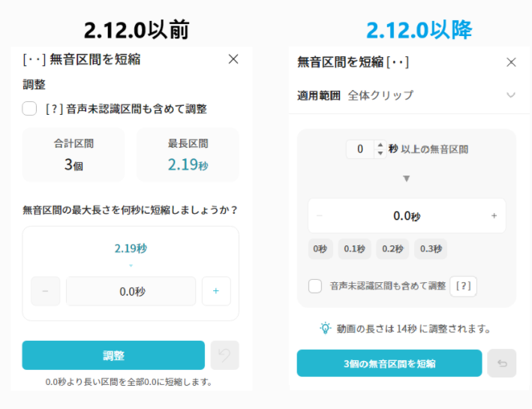Select the 0.1秒 preset chip

(x=355, y=249)
